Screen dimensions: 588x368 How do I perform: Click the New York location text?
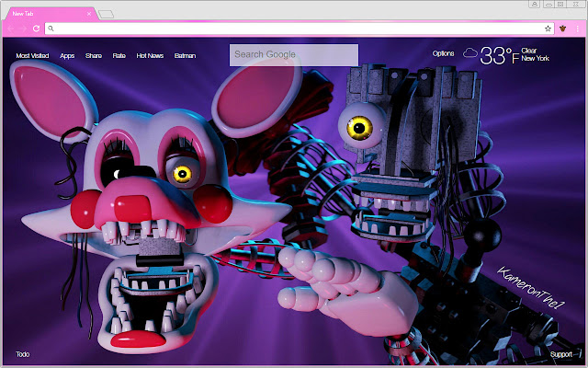(x=535, y=59)
